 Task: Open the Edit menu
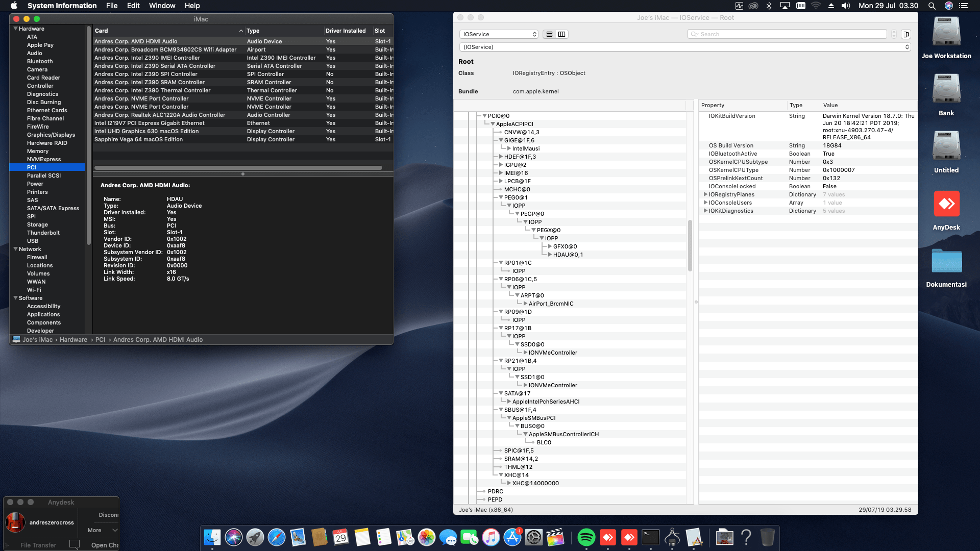pyautogui.click(x=133, y=6)
